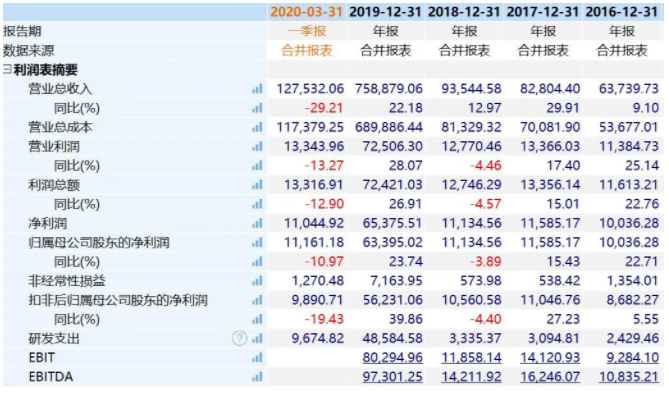Open chart icon for 营业总成本 row

click(x=257, y=127)
